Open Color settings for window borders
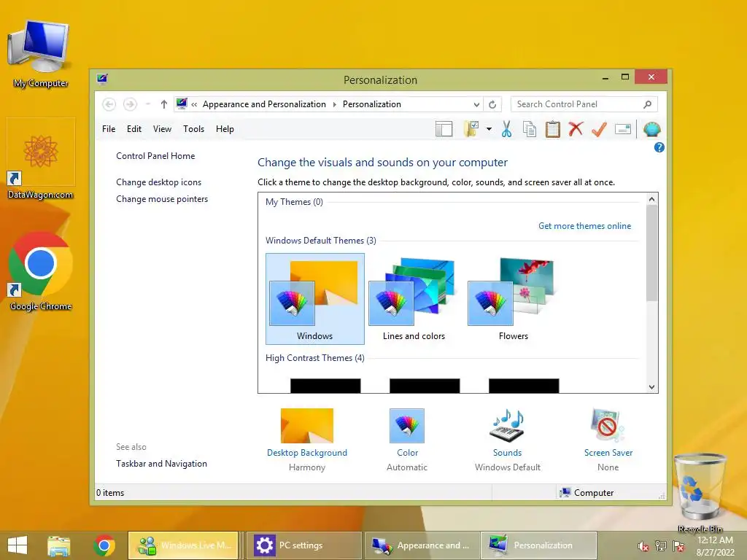747x560 pixels. pos(407,439)
